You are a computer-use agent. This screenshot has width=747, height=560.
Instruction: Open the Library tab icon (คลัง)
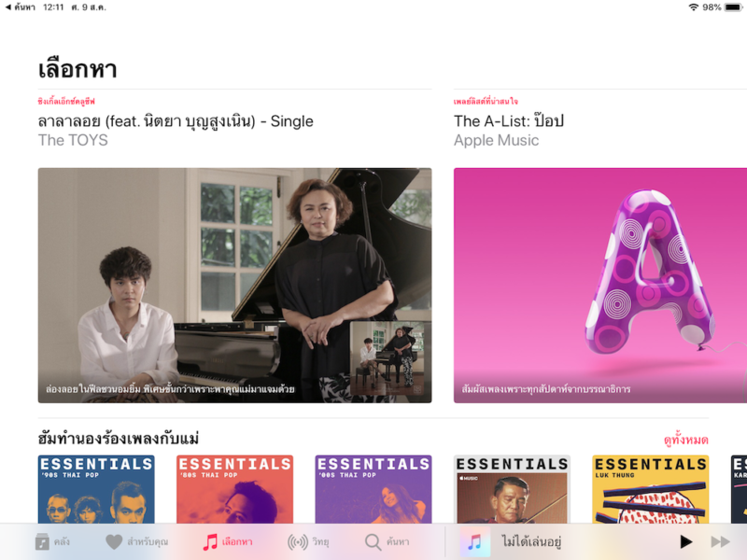coord(42,541)
